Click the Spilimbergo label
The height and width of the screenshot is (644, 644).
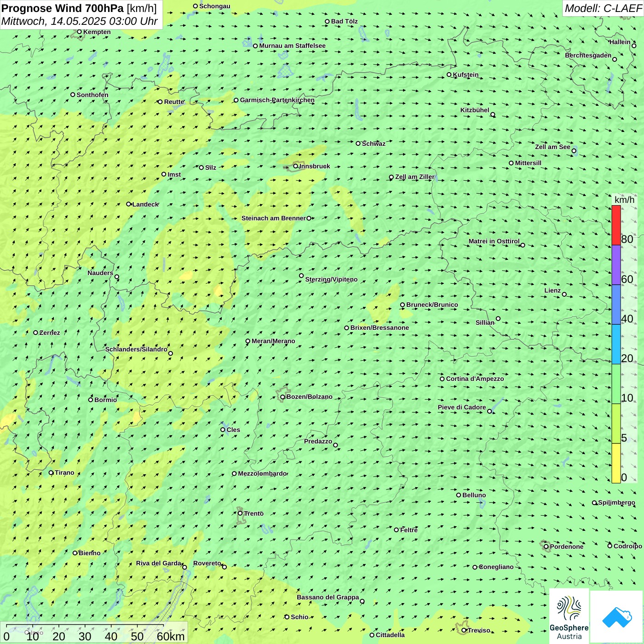tap(616, 502)
